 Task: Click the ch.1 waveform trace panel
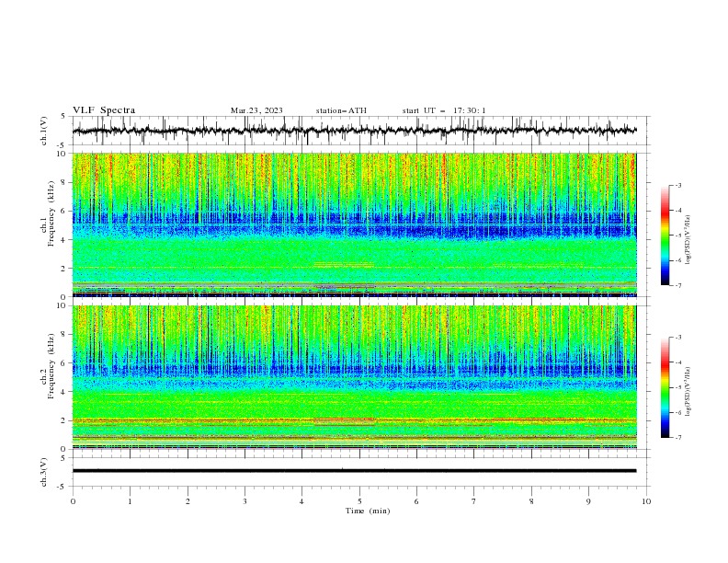tap(360, 131)
